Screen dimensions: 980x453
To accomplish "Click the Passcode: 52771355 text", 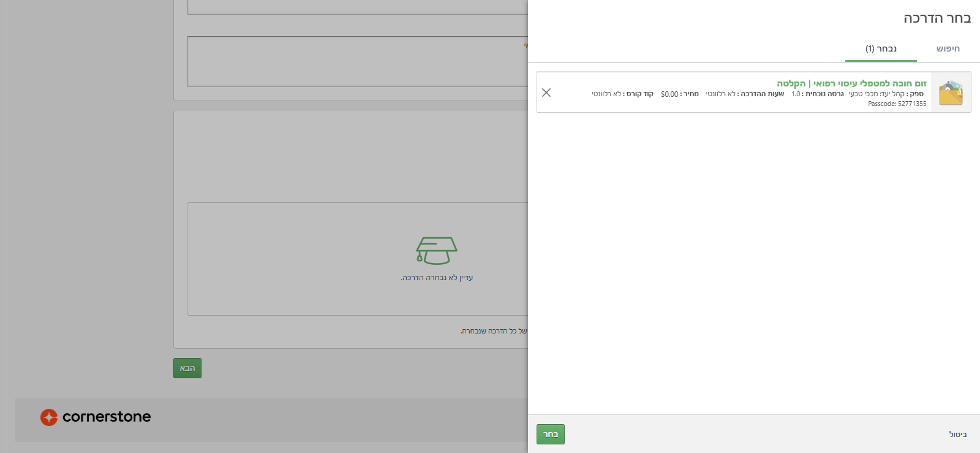I will pos(897,104).
